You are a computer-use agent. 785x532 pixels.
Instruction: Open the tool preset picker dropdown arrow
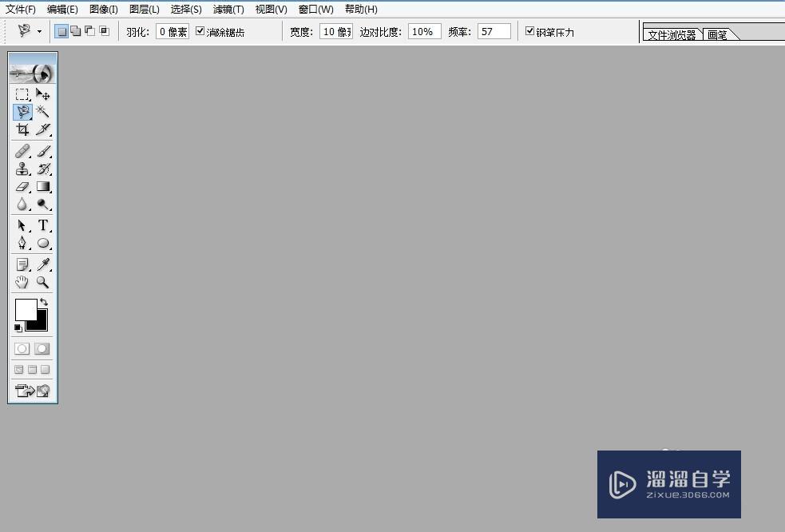(x=40, y=32)
